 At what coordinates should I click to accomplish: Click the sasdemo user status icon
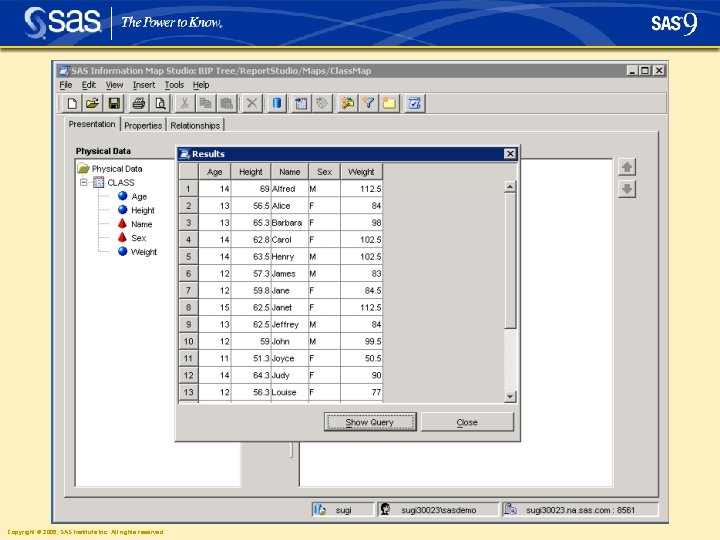point(386,509)
